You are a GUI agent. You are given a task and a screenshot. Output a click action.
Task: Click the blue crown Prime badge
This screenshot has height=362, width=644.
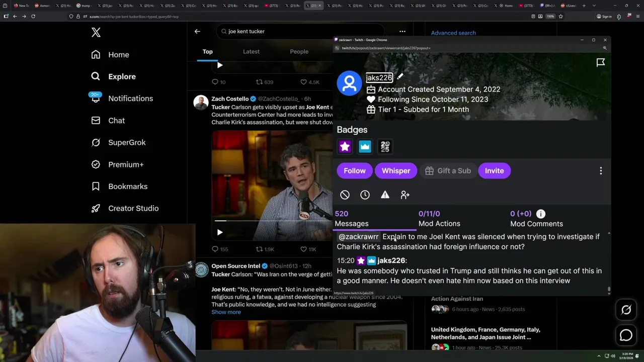point(365,146)
